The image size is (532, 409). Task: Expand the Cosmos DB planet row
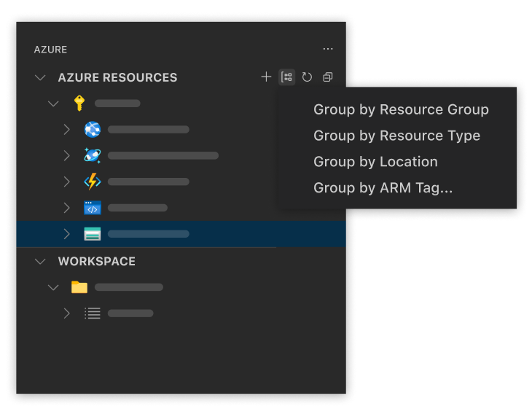point(67,155)
